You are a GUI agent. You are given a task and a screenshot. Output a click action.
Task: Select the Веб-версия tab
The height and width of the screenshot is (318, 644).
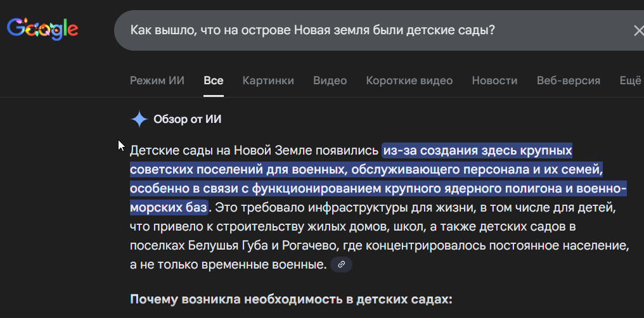[x=569, y=80]
